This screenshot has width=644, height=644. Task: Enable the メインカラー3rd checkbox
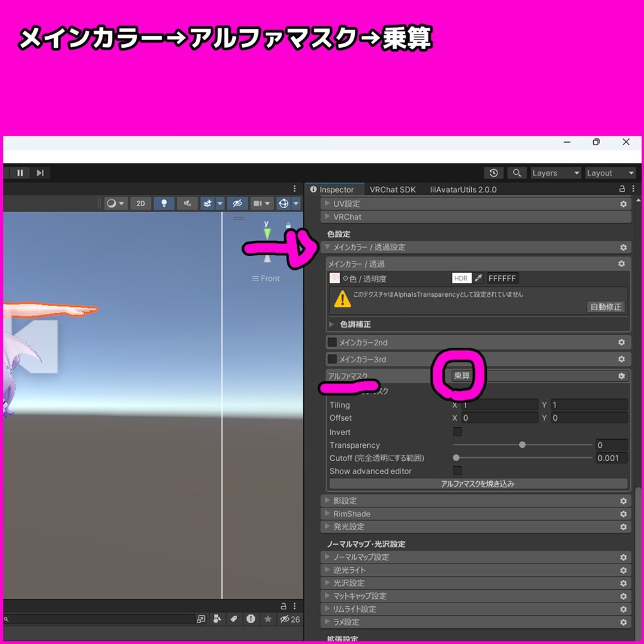(x=332, y=359)
